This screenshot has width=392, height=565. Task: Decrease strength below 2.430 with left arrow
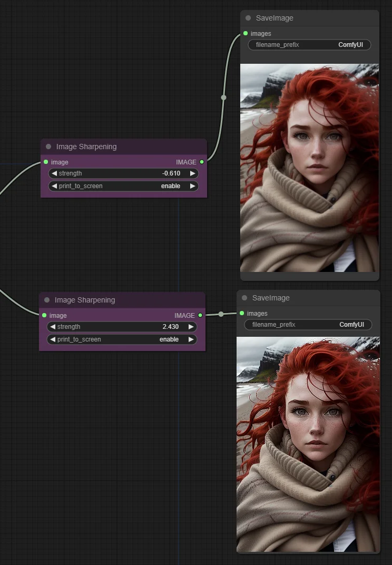[x=53, y=327]
